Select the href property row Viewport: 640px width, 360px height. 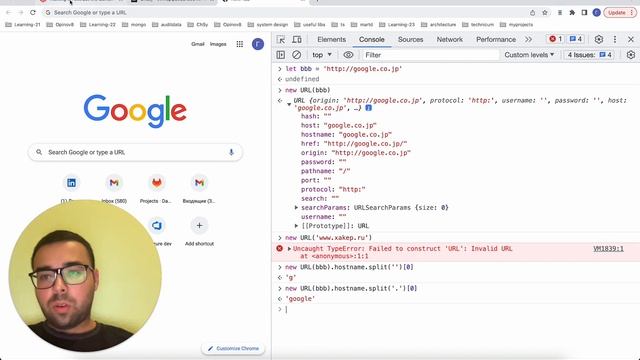coord(354,144)
